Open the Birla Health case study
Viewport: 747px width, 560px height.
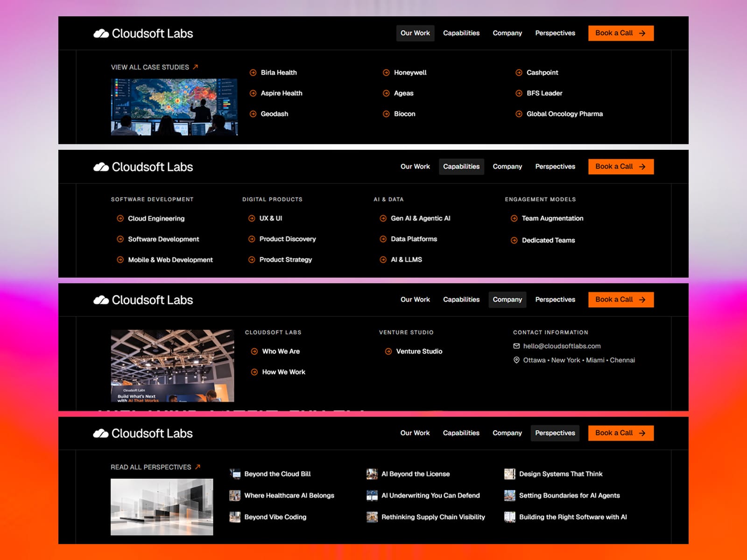[x=279, y=73]
